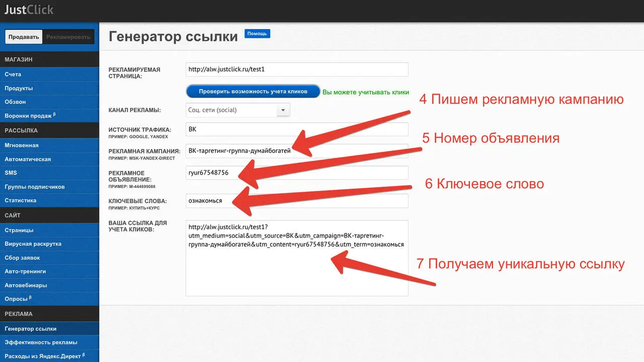Click the Рекламная кампания input field
This screenshot has height=362, width=644.
(x=297, y=151)
